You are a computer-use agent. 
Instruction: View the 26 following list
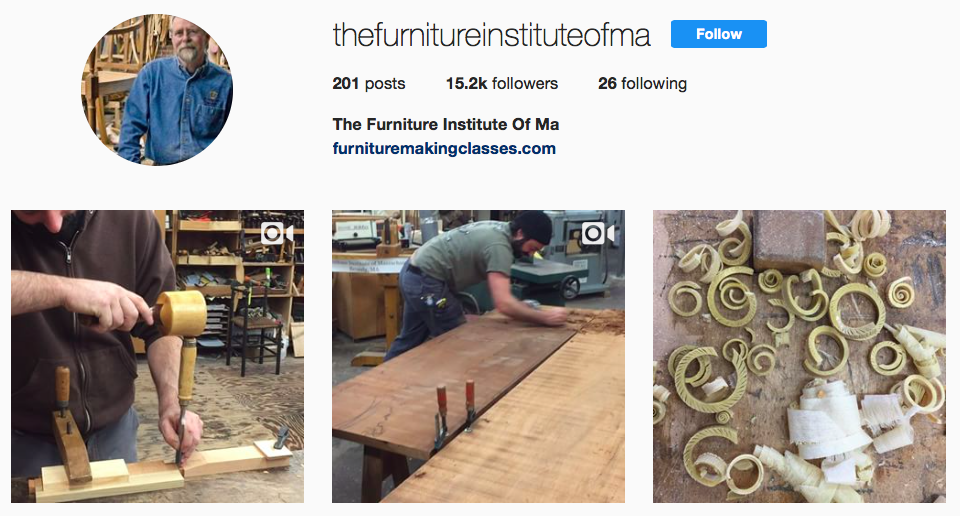pos(642,83)
